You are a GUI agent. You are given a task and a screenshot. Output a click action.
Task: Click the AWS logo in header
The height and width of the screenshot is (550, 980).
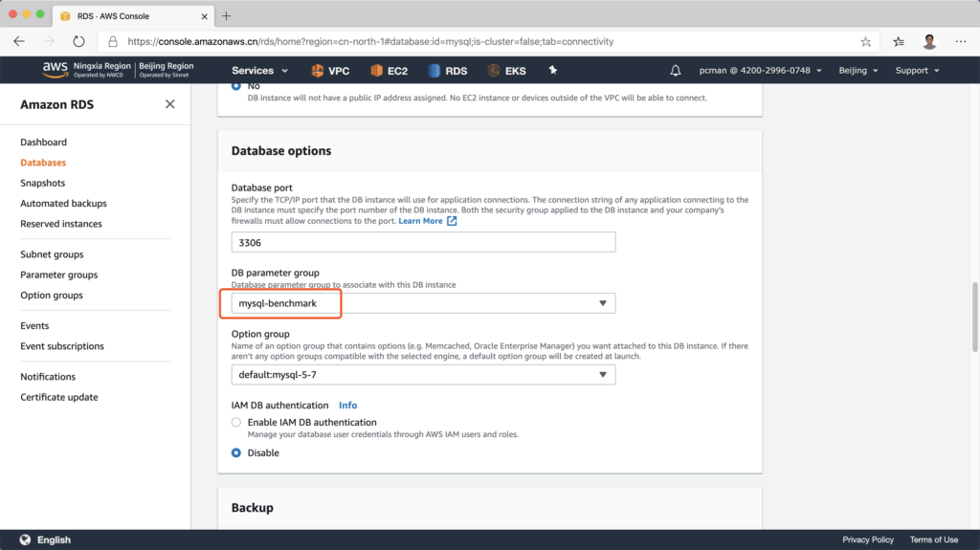(x=55, y=70)
